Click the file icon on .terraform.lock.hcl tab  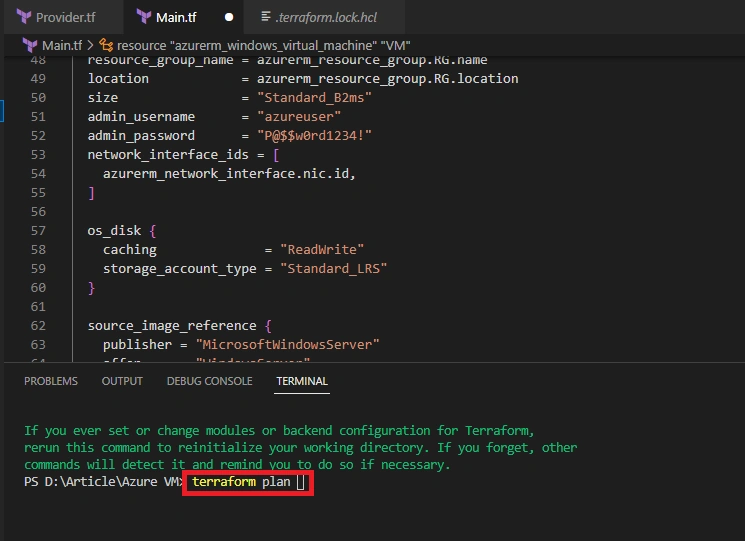266,17
